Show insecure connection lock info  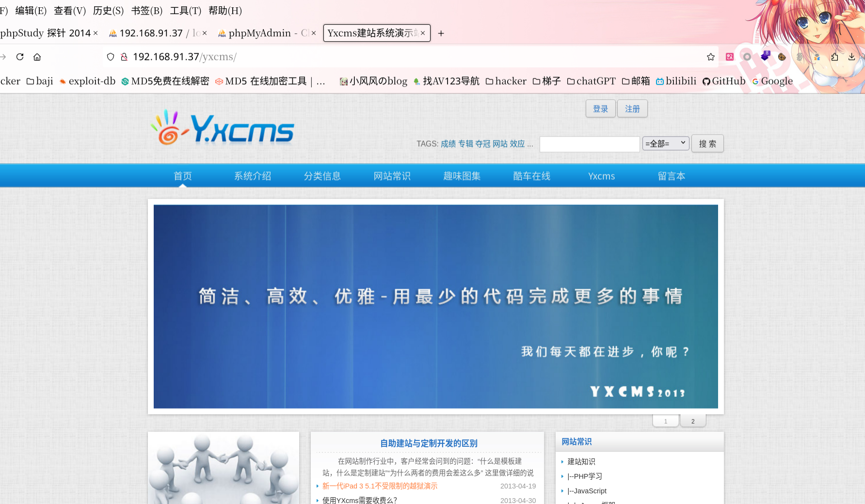(x=124, y=57)
